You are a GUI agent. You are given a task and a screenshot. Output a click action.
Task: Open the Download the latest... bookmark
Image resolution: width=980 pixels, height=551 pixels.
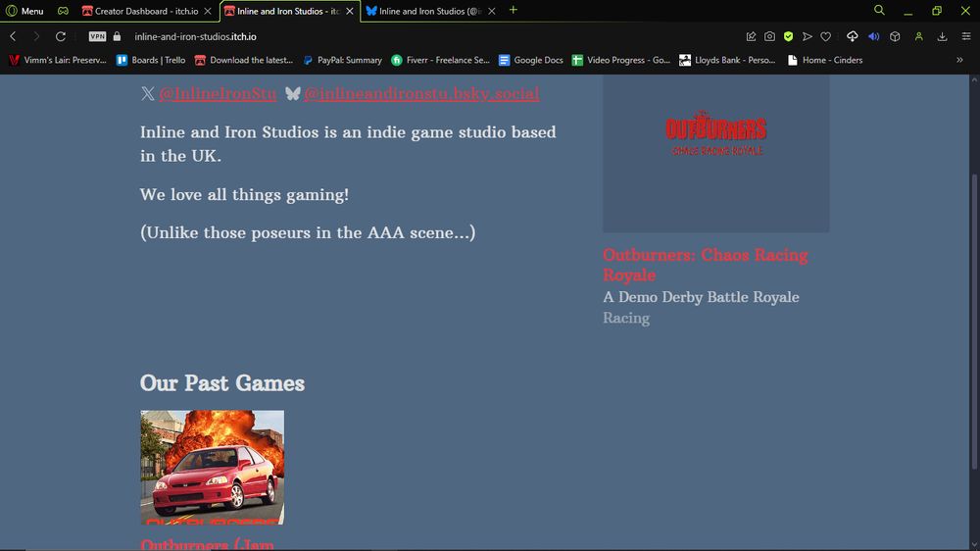[244, 60]
